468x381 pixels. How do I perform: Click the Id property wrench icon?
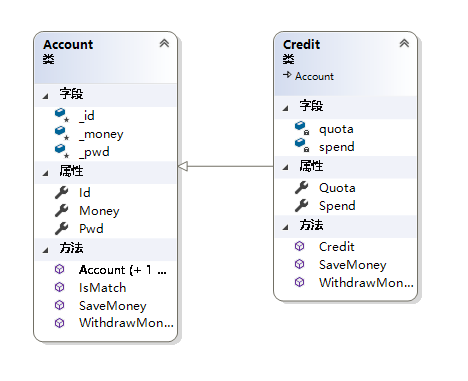(61, 193)
